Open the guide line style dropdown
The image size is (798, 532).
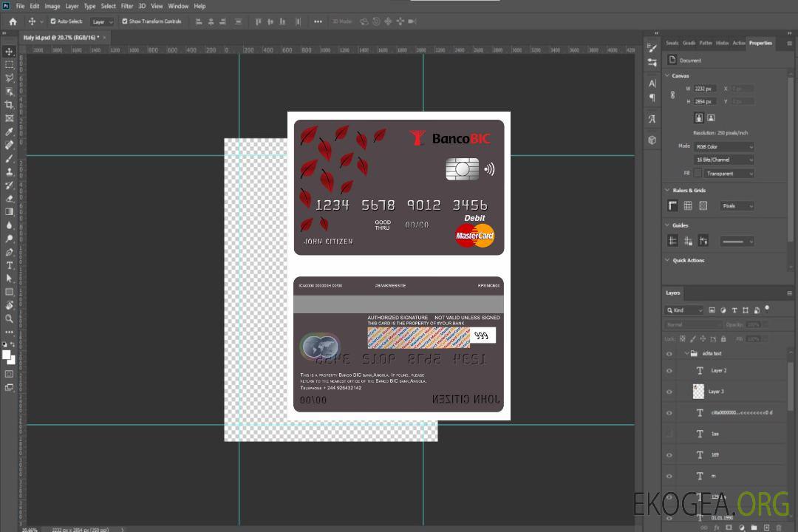click(737, 242)
